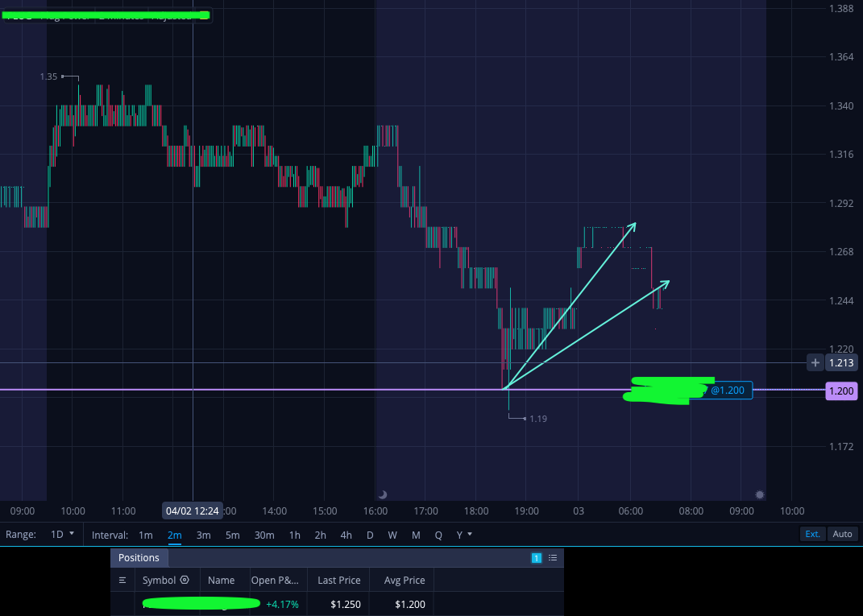Sort by the Open P&L column header
The width and height of the screenshot is (863, 616).
click(x=275, y=581)
